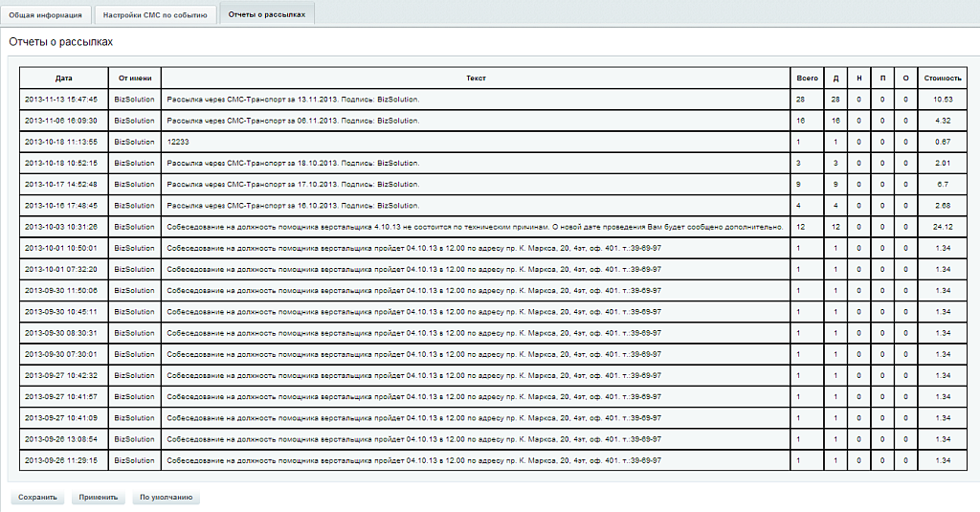
Task: Switch to Настройки СМС по событию tab
Action: [x=155, y=14]
